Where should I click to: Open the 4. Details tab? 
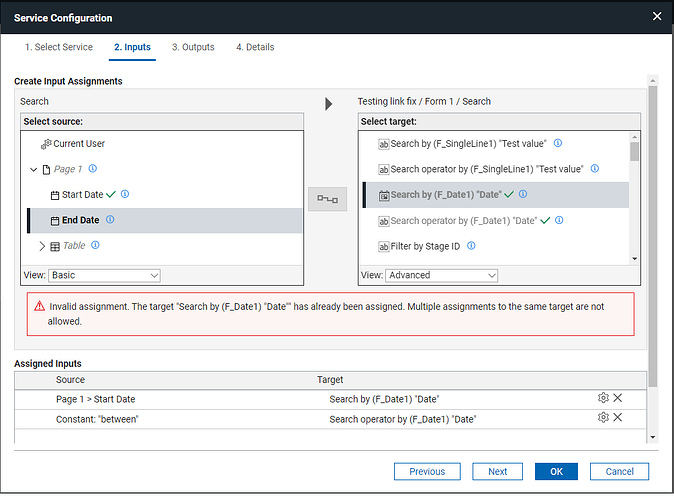[x=255, y=47]
